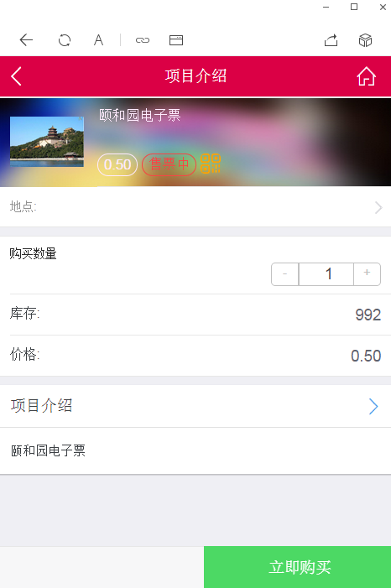Tap the white back chevron in red header
391x588 pixels.
[16, 76]
